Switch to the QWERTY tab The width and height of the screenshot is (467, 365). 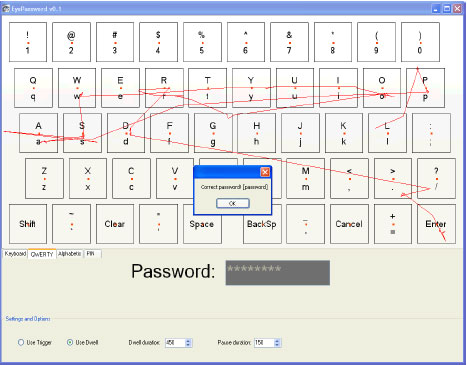42,254
